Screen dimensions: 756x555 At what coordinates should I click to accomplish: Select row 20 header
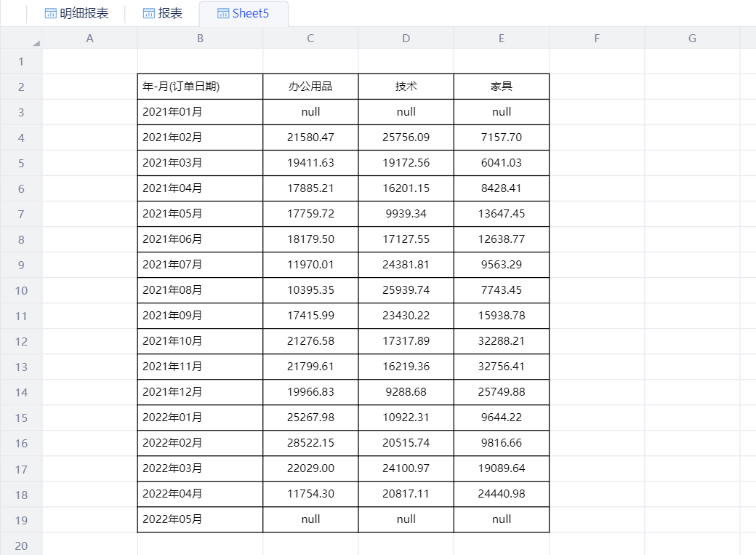click(x=21, y=545)
